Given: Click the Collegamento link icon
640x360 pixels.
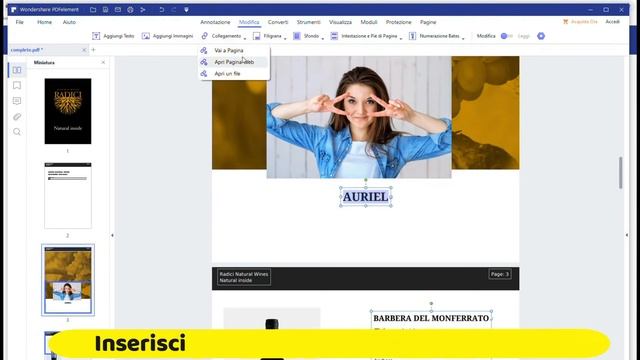Looking at the screenshot, I should (204, 36).
